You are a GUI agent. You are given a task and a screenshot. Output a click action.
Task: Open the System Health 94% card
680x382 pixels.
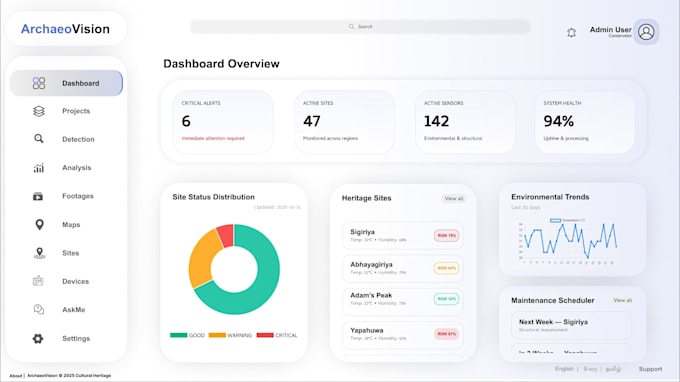[585, 122]
